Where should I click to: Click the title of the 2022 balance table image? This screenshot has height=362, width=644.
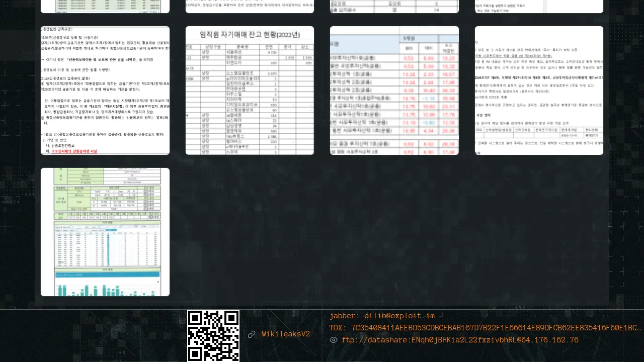pyautogui.click(x=250, y=35)
